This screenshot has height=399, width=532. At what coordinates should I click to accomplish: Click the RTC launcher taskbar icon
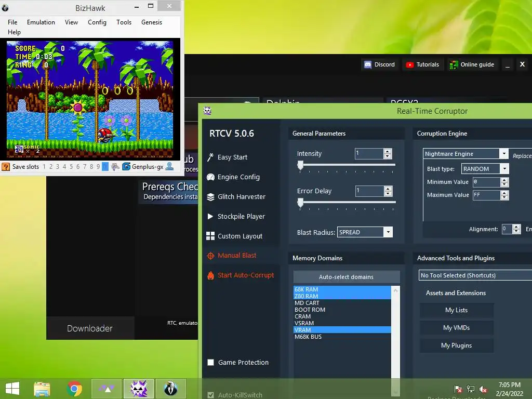click(x=107, y=389)
